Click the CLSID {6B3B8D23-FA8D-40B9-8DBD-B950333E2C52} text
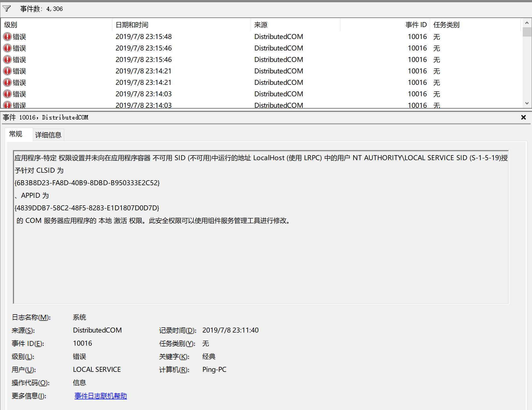The width and height of the screenshot is (532, 410). point(87,183)
